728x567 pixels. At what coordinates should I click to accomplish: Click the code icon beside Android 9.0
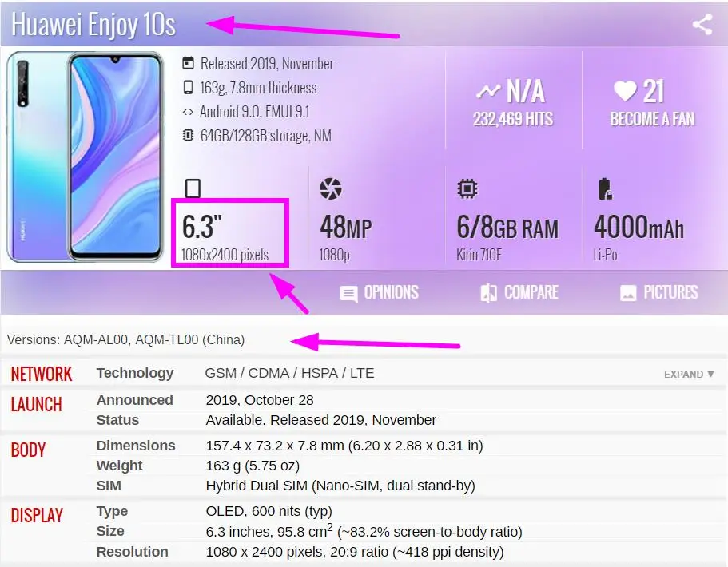click(x=188, y=112)
